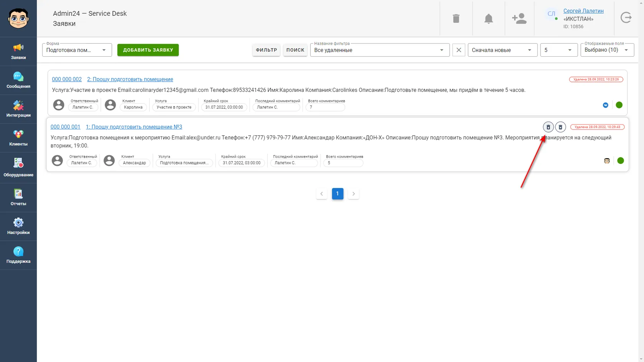Open Оборудование section in the sidebar
644x362 pixels.
pos(18,168)
